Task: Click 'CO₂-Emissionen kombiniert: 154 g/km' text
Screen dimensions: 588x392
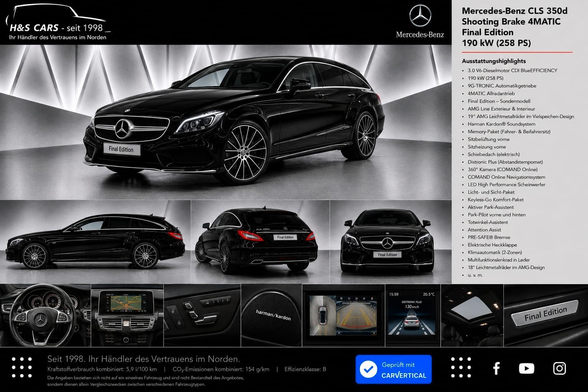Action: [221, 369]
